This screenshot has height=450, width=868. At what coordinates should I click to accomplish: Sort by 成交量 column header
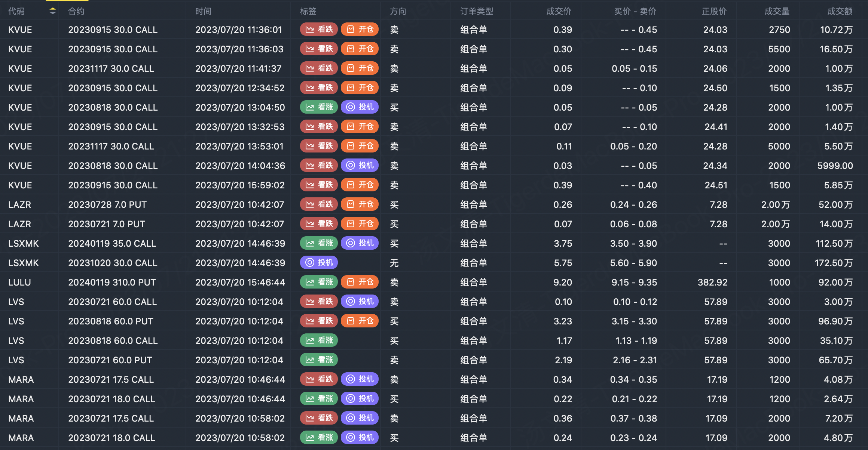[x=777, y=11]
